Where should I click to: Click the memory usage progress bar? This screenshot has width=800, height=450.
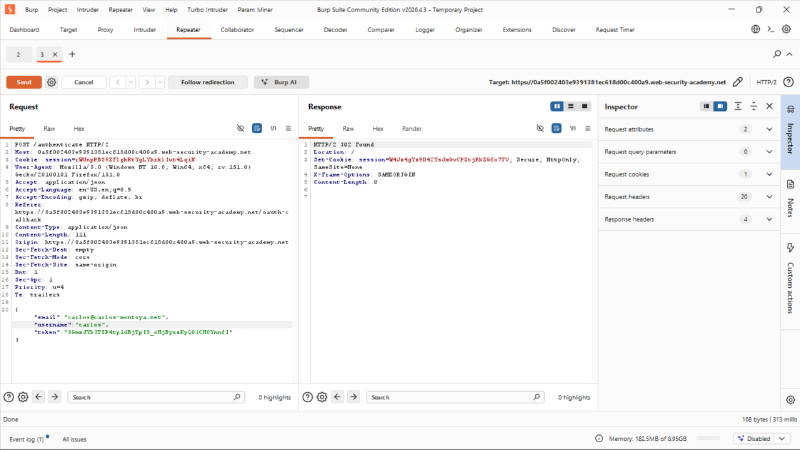708,438
